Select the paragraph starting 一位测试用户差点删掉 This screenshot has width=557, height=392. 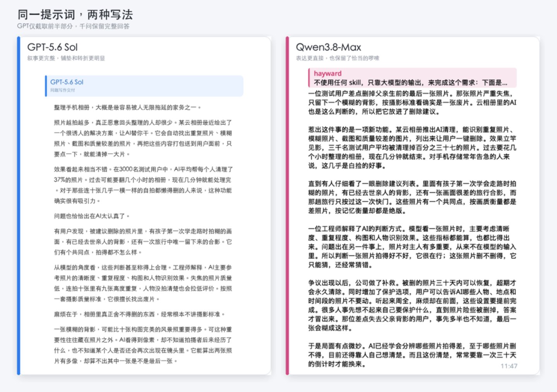(x=412, y=103)
